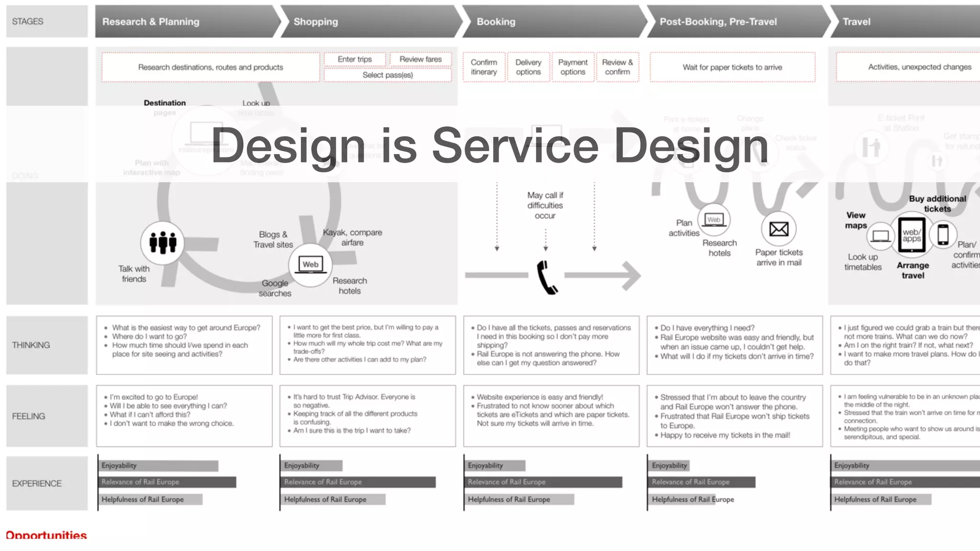Click "What is the easiest way to get around Europe?"
The width and height of the screenshot is (980, 551).
tap(186, 328)
